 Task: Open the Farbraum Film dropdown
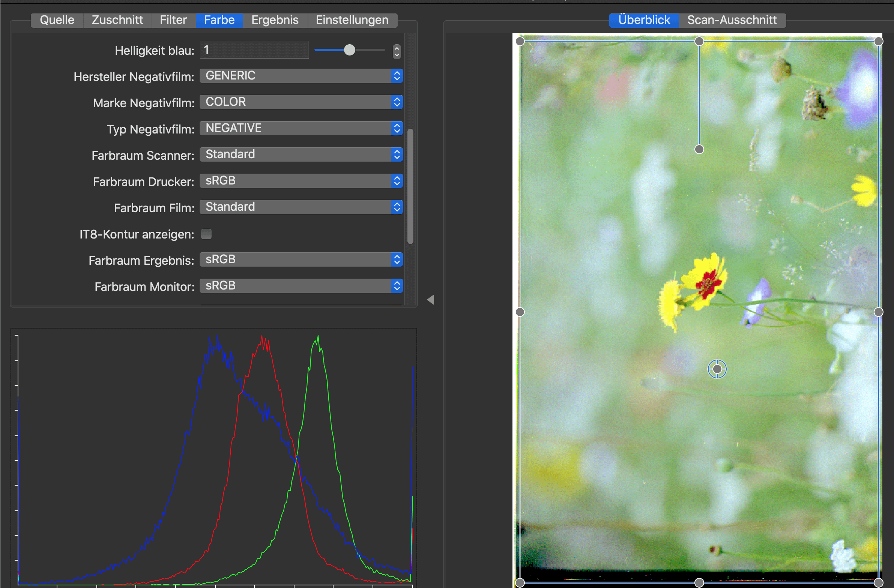301,207
